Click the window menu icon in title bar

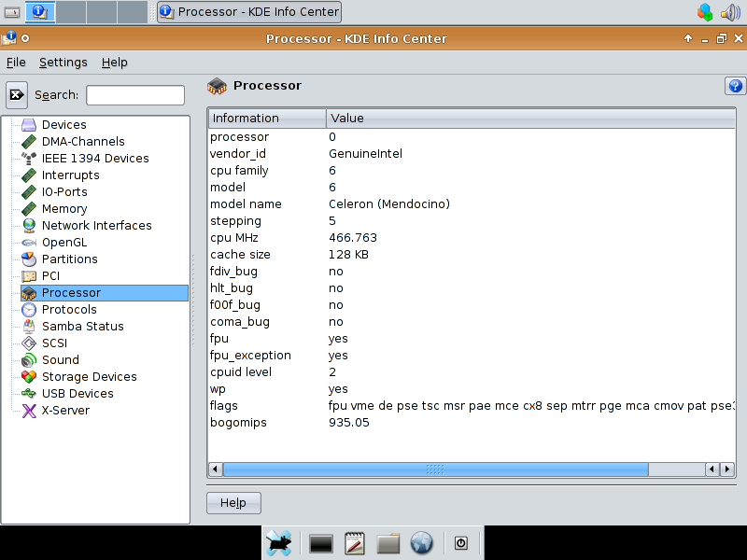(9, 38)
